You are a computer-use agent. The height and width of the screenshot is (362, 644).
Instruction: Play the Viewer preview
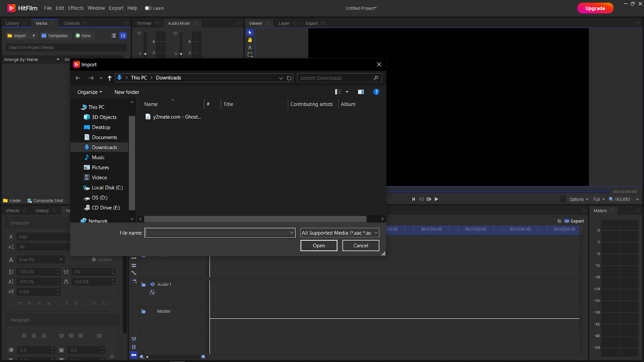coord(436,199)
